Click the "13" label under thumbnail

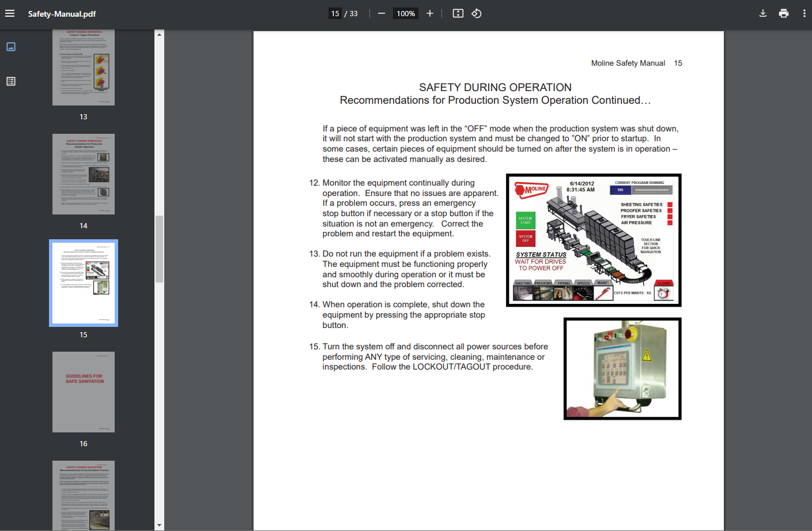[x=84, y=117]
